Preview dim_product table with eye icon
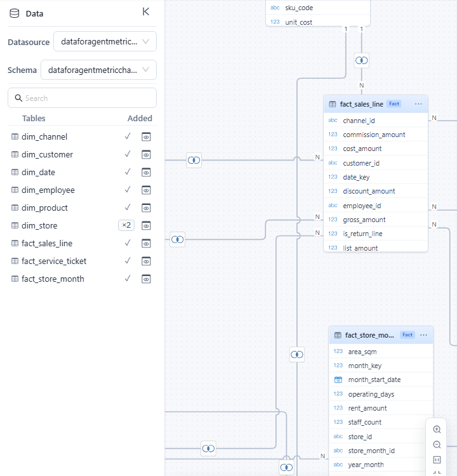The width and height of the screenshot is (457, 476). 146,208
